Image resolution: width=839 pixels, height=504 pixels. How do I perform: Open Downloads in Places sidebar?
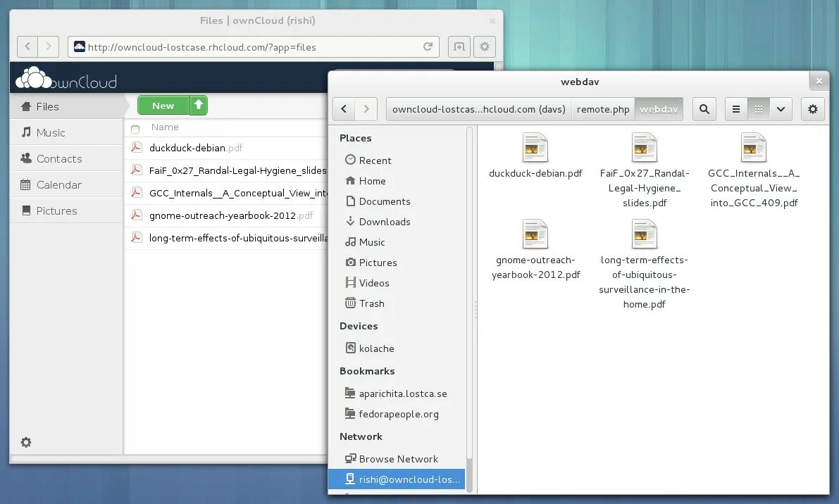[x=397, y=221]
